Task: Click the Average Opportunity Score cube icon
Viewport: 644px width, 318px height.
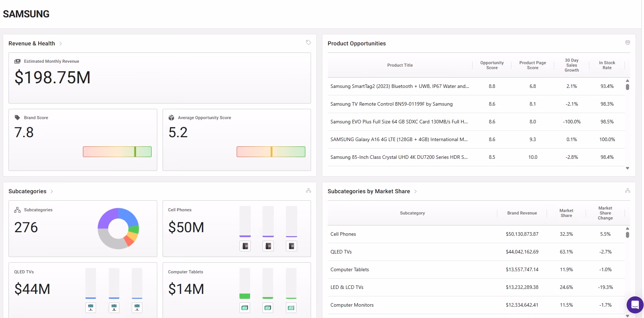Action: 171,118
